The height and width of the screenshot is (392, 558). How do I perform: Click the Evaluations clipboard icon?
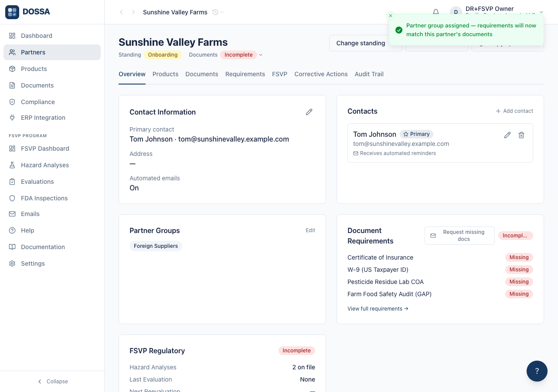pyautogui.click(x=12, y=182)
